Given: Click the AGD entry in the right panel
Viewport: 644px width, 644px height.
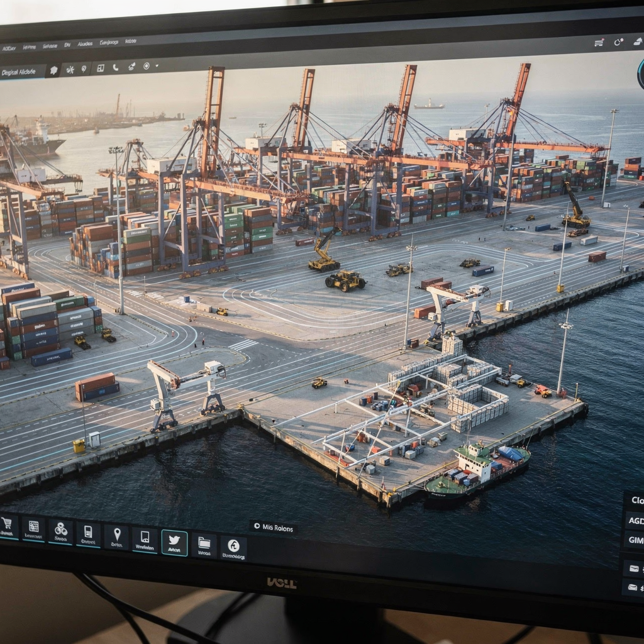Looking at the screenshot, I should [x=636, y=521].
